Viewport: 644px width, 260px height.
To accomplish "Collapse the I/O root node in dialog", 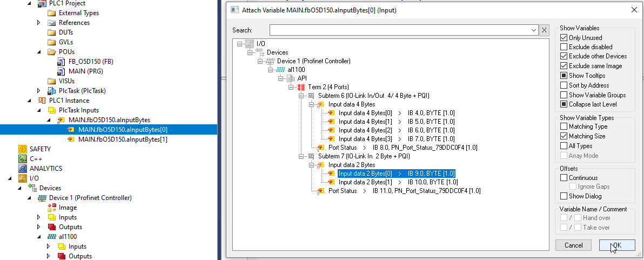I will pyautogui.click(x=239, y=44).
